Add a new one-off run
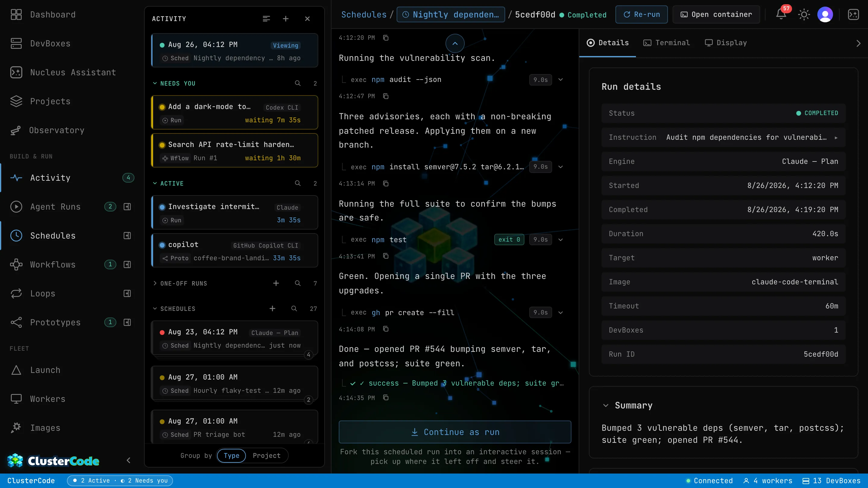Screen dimensions: 868x488 (x=276, y=283)
